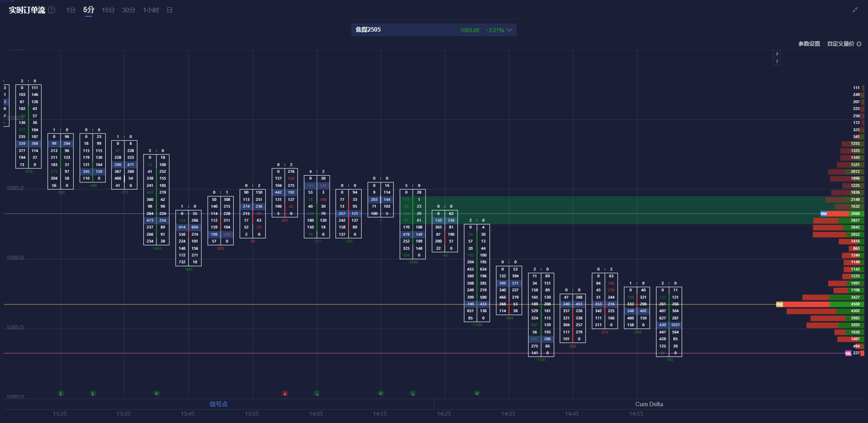Image resolution: width=868 pixels, height=423 pixels.
Task: Click the red up-triangle signal marker
Action: point(285,394)
